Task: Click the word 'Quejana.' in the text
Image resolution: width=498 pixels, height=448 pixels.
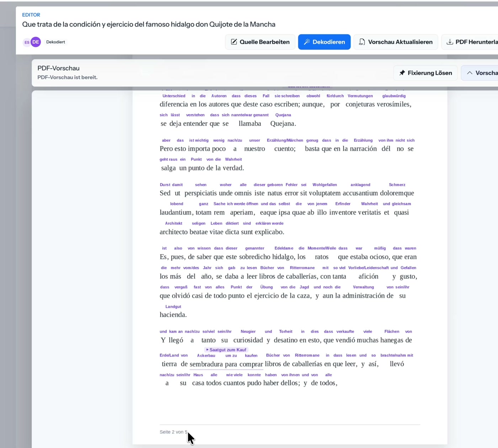Action: [283, 123]
